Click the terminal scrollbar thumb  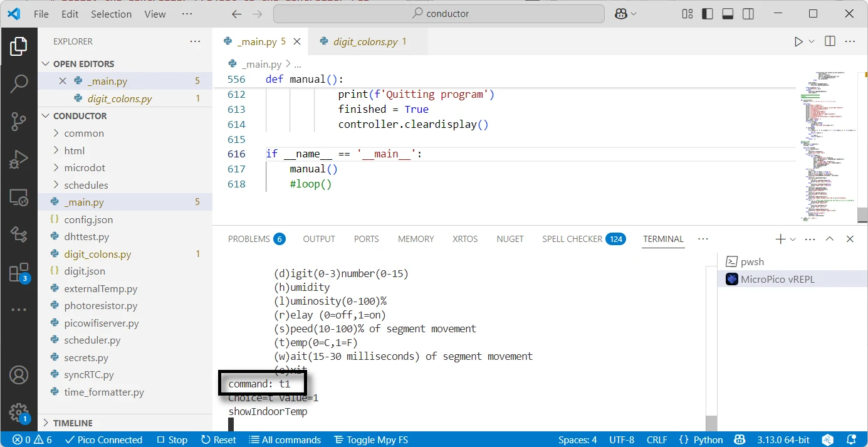[x=711, y=423]
